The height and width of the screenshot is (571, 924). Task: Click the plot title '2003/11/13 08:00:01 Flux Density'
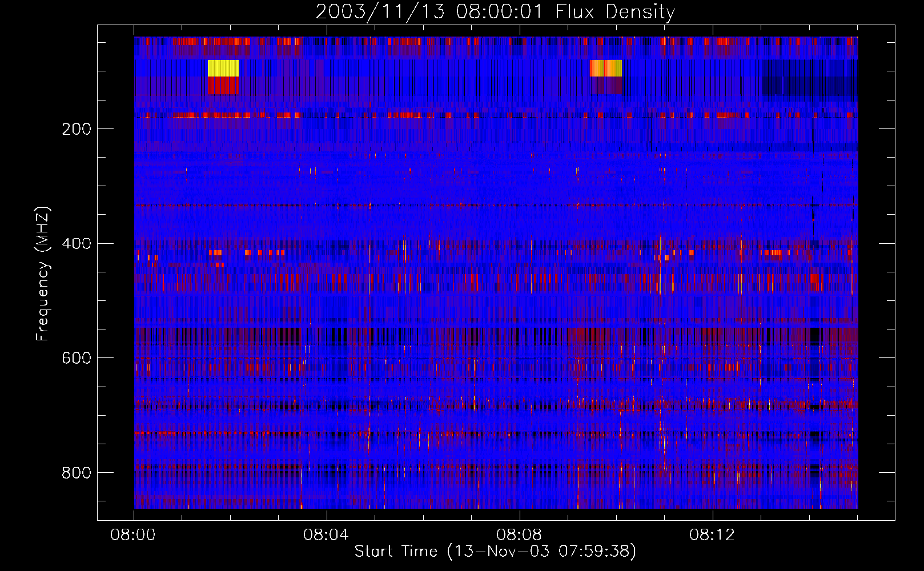pyautogui.click(x=495, y=11)
